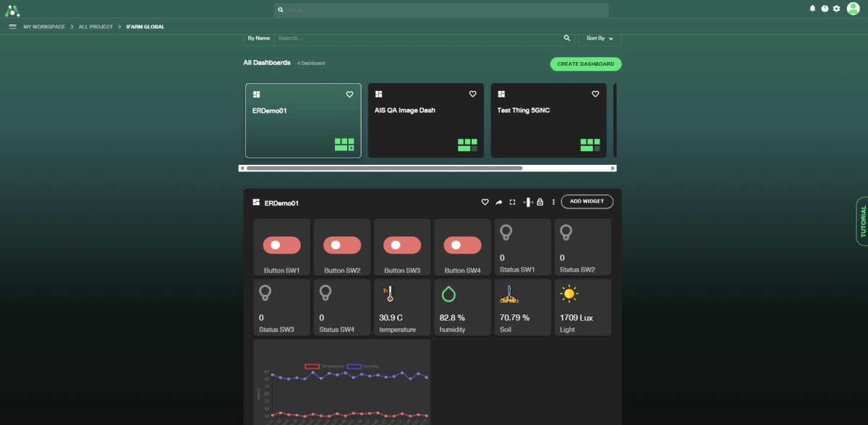The width and height of the screenshot is (868, 425).
Task: Open the three-dot dashboard options menu
Action: pos(553,202)
